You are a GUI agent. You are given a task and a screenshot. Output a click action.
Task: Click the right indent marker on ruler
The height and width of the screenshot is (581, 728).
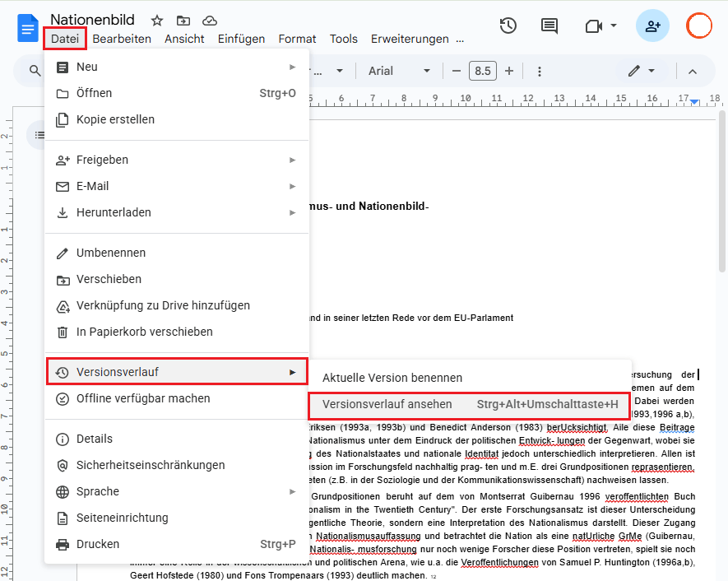694,101
